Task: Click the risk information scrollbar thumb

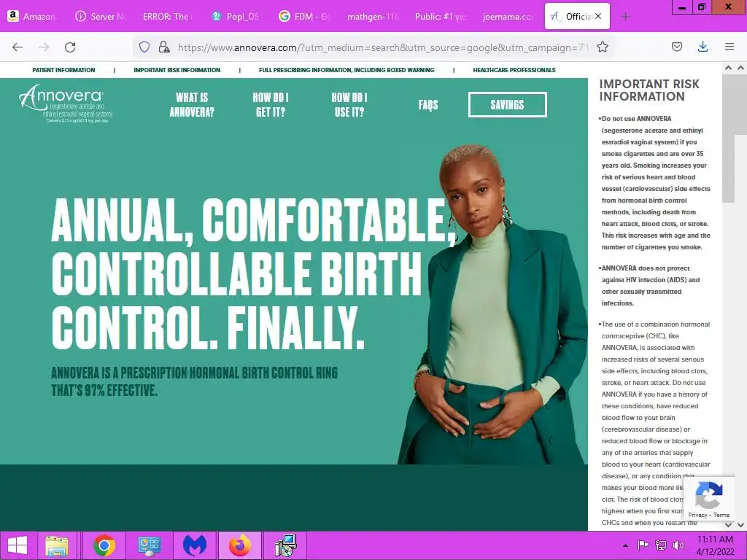Action: point(729,139)
